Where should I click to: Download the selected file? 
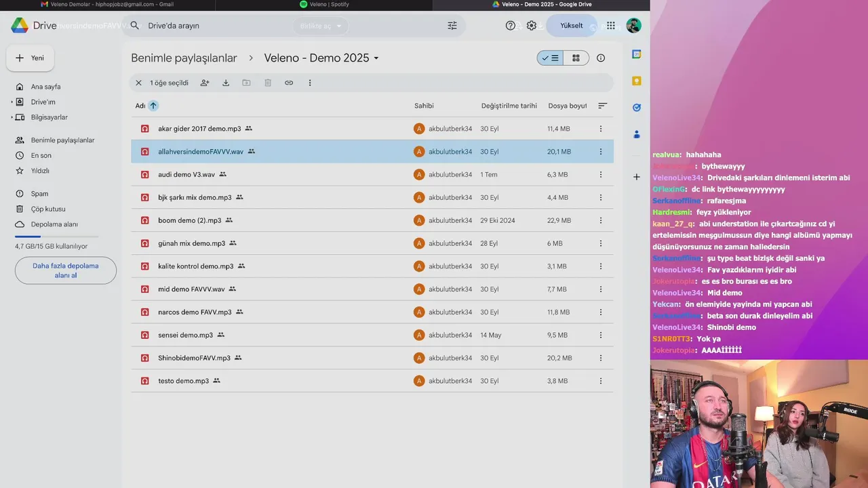(226, 83)
